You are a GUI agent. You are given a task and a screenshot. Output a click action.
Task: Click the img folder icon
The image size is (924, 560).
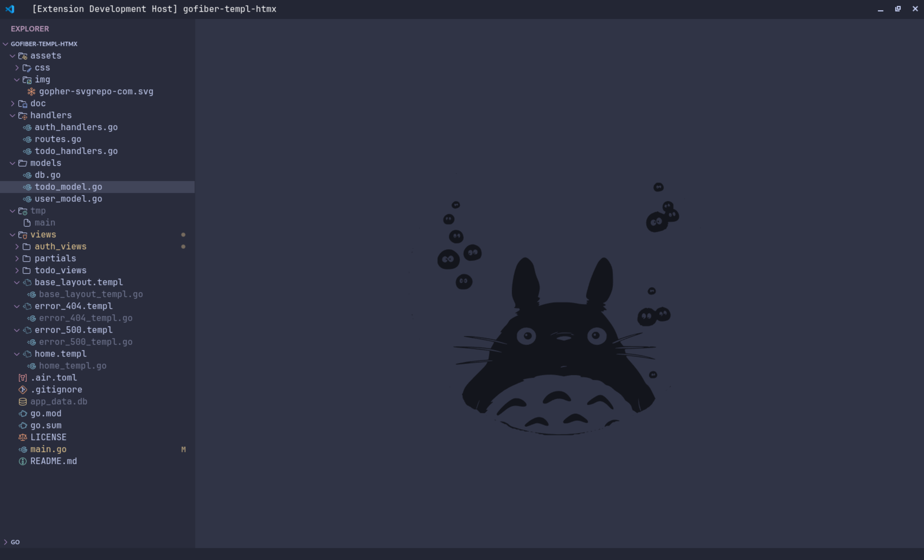click(x=27, y=80)
